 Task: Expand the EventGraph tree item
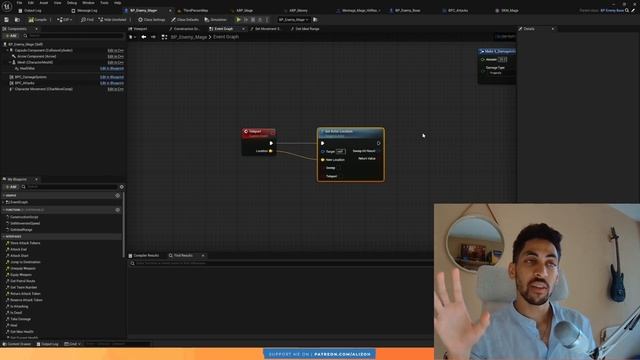point(4,202)
